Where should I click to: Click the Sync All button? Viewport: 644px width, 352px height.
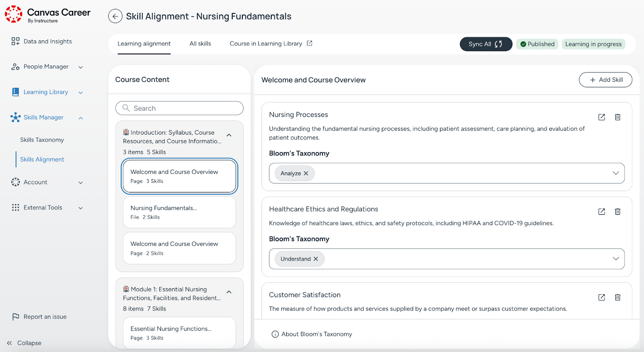(485, 44)
